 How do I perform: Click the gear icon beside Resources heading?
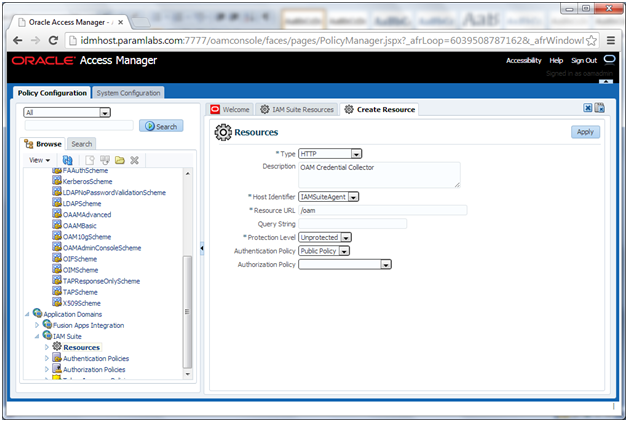click(x=223, y=132)
